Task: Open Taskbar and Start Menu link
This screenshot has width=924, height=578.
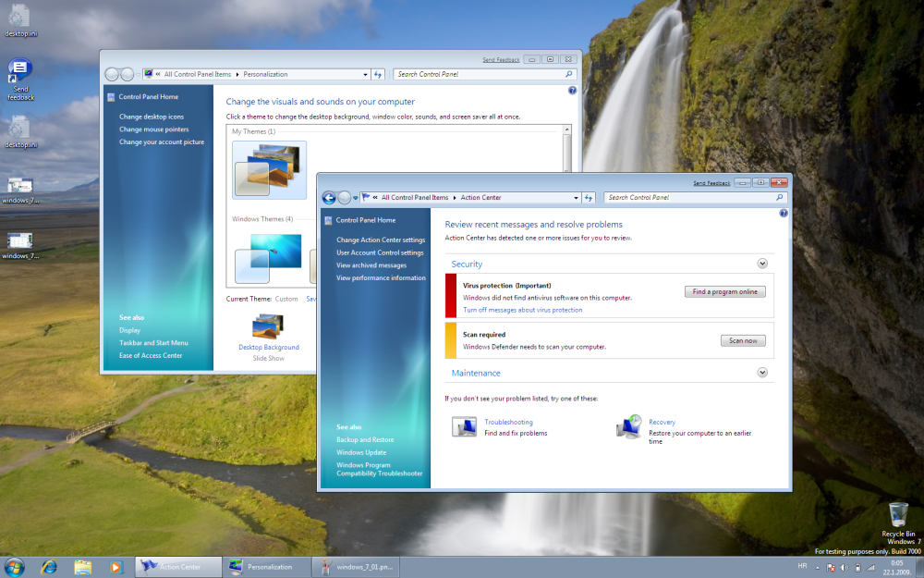Action: click(153, 343)
